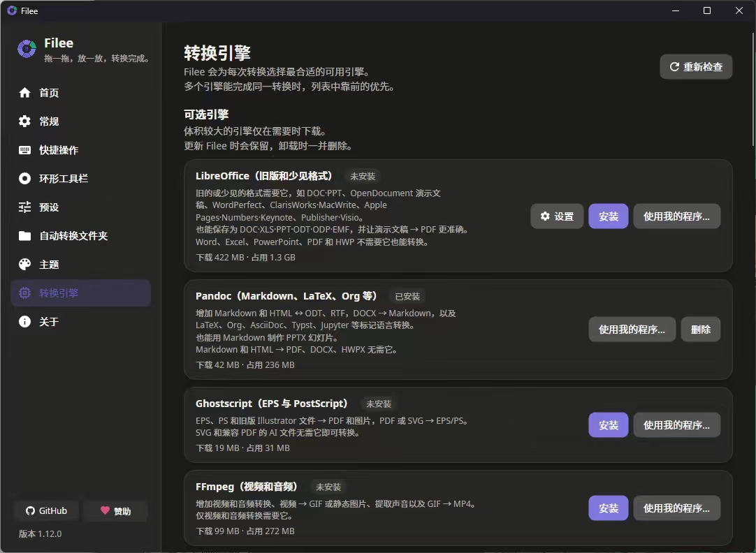Click the info icon beside 关于

point(24,321)
